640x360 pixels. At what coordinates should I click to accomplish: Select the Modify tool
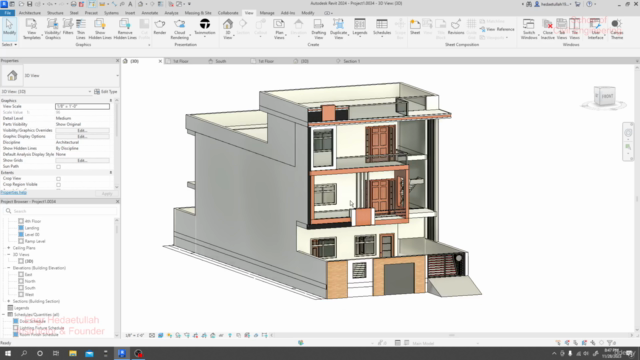pyautogui.click(x=9, y=29)
